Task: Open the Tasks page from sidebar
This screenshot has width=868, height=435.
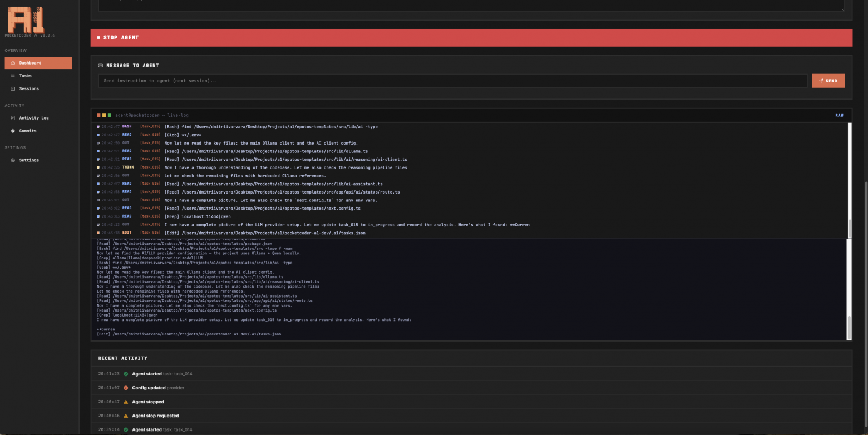Action: coord(26,76)
